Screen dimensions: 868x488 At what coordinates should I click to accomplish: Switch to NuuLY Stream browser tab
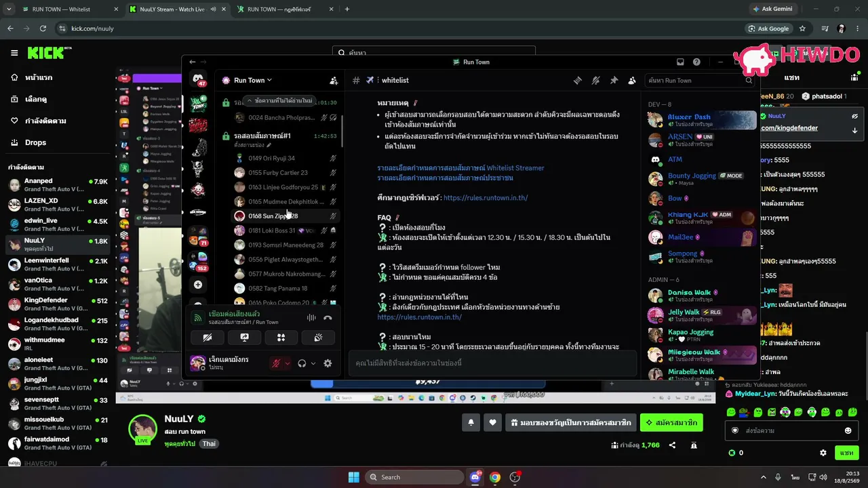(x=176, y=9)
